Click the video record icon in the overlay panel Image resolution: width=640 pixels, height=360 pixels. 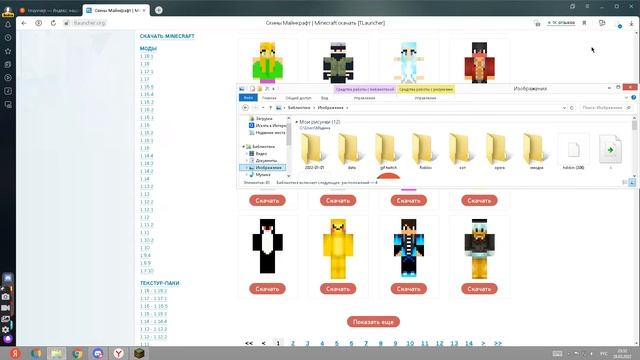6,308
